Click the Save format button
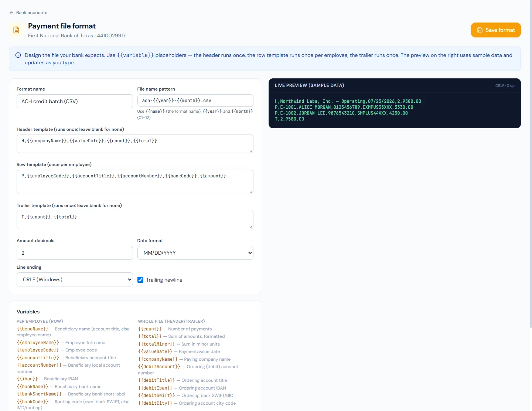The height and width of the screenshot is (411, 532). tap(496, 30)
